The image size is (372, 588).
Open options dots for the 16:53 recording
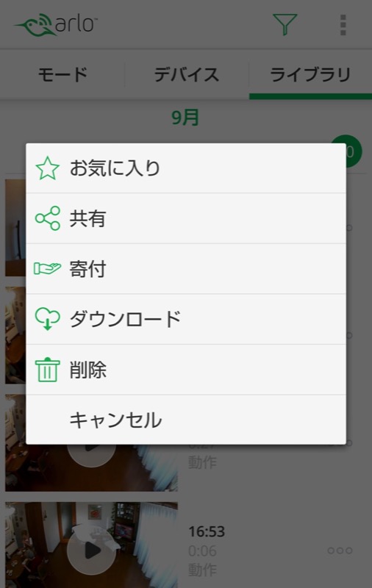coord(340,551)
